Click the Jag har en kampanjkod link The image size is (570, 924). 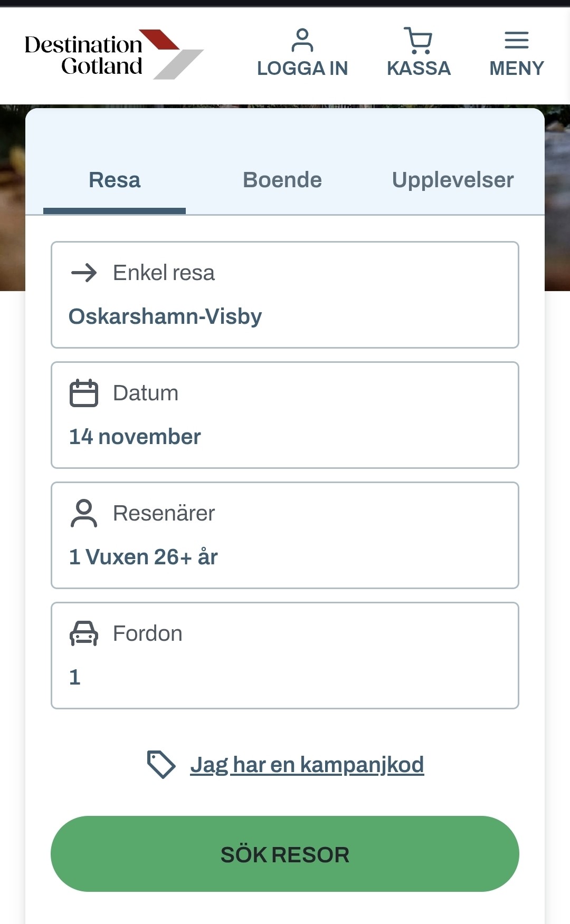pos(307,764)
